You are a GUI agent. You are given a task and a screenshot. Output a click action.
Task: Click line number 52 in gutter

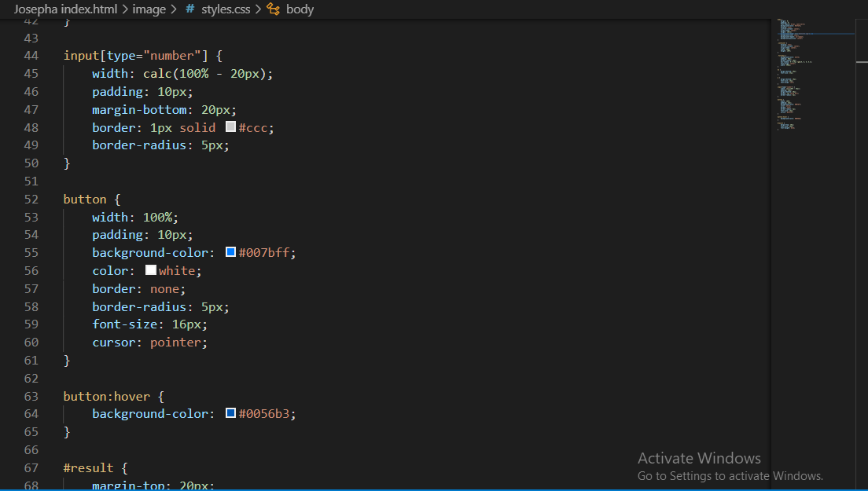coord(31,199)
